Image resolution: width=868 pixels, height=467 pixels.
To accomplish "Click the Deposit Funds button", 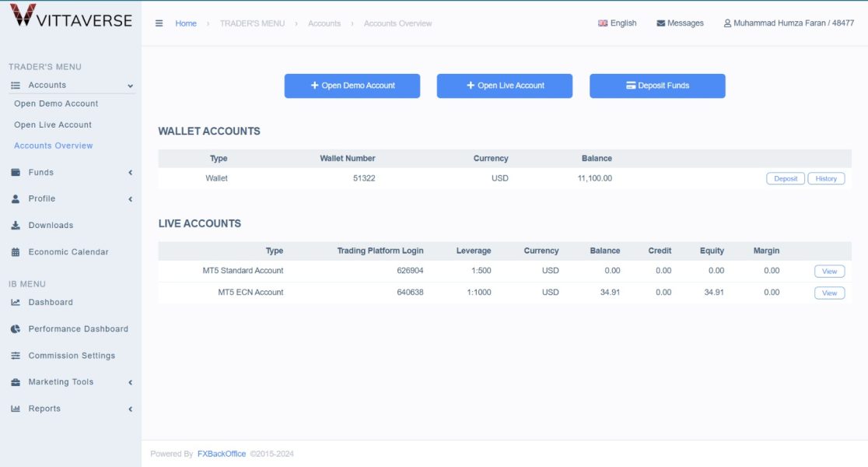I will [657, 86].
